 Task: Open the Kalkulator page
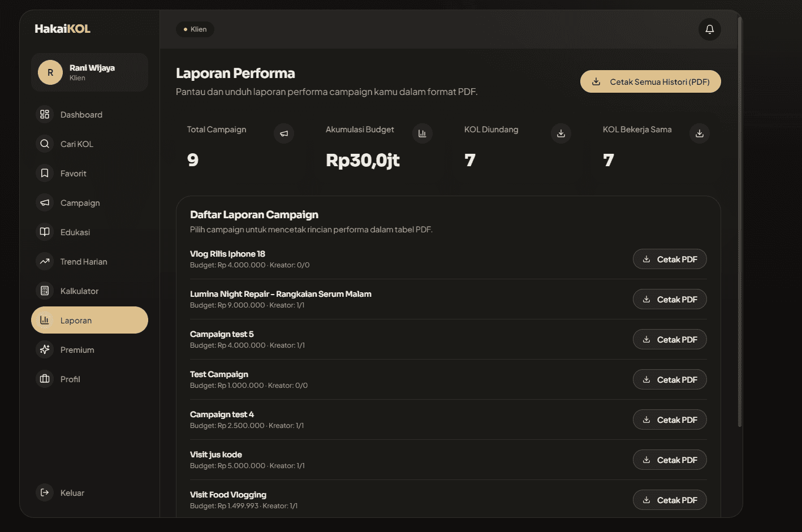89,291
